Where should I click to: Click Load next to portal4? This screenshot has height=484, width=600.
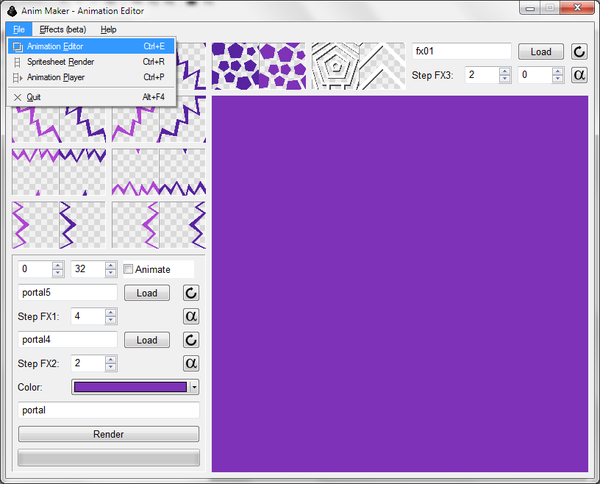tap(147, 340)
